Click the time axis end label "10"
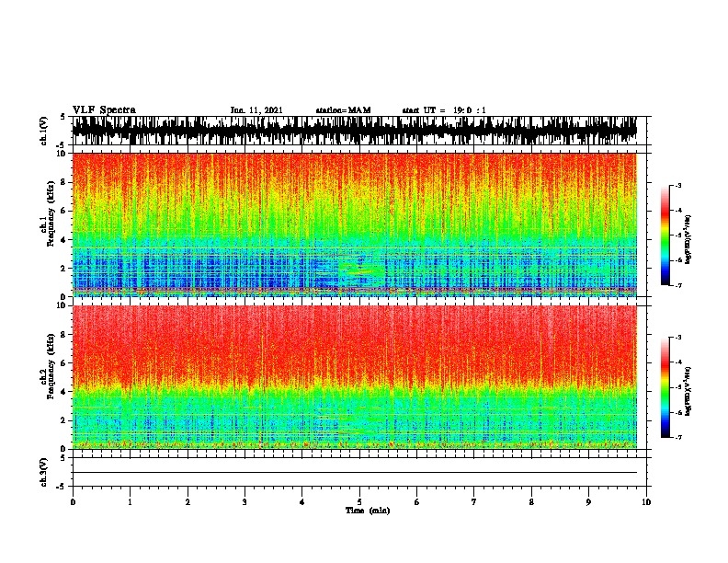728x563 pixels. [x=646, y=502]
